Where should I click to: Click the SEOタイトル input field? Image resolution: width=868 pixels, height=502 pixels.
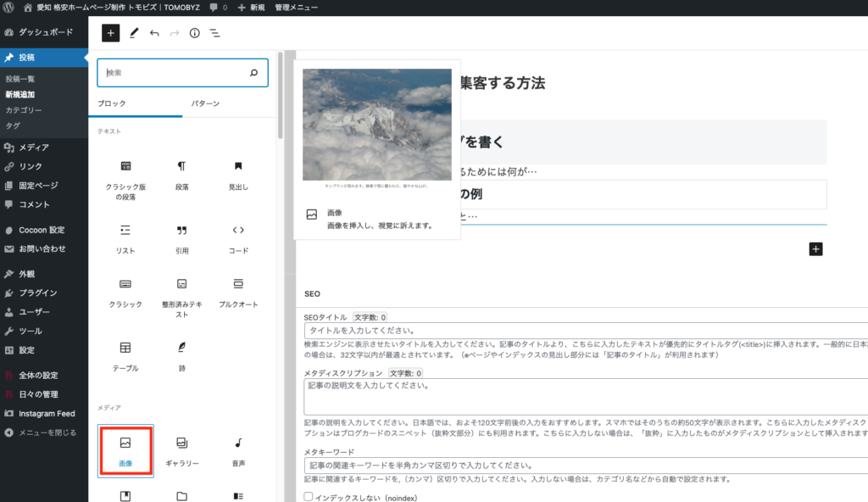pos(585,331)
